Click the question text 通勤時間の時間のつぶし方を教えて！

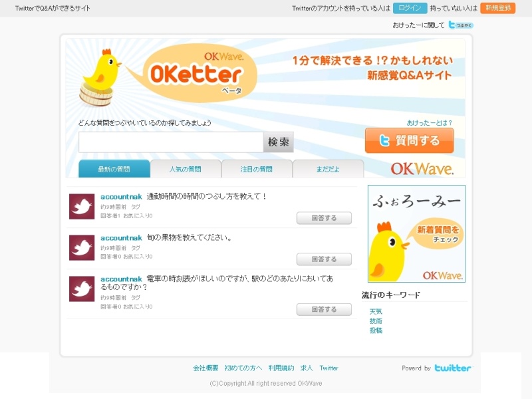point(207,196)
